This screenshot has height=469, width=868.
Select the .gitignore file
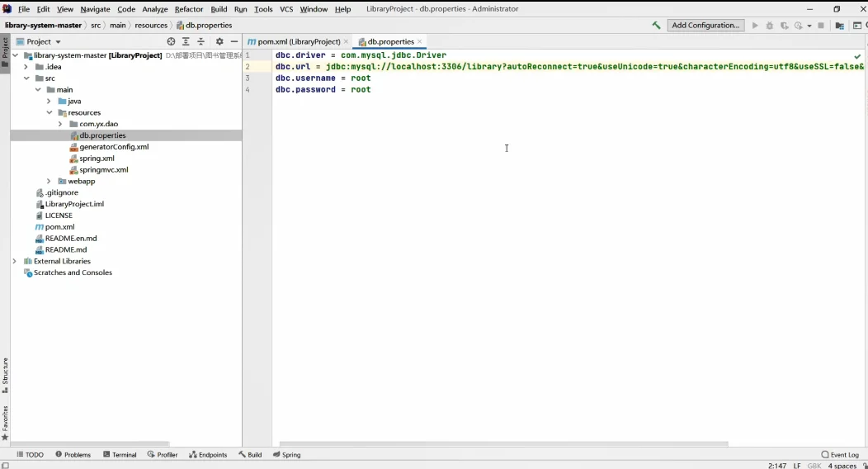[x=61, y=193]
